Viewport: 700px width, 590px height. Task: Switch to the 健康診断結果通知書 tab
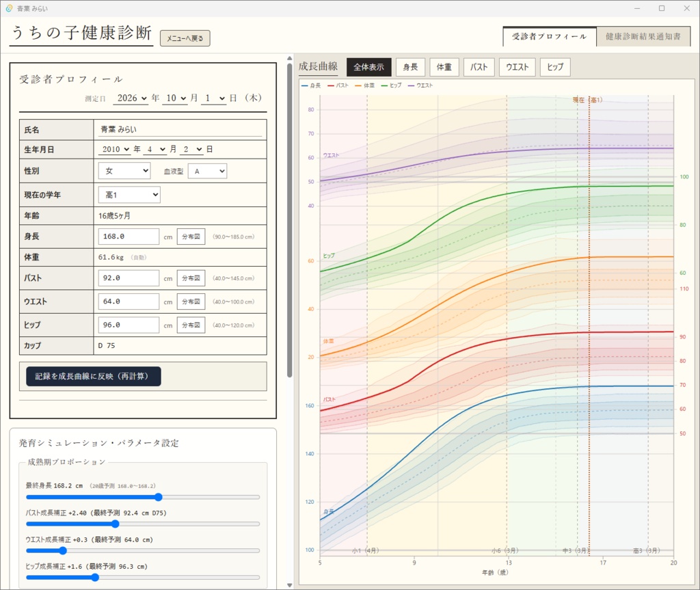pyautogui.click(x=643, y=37)
